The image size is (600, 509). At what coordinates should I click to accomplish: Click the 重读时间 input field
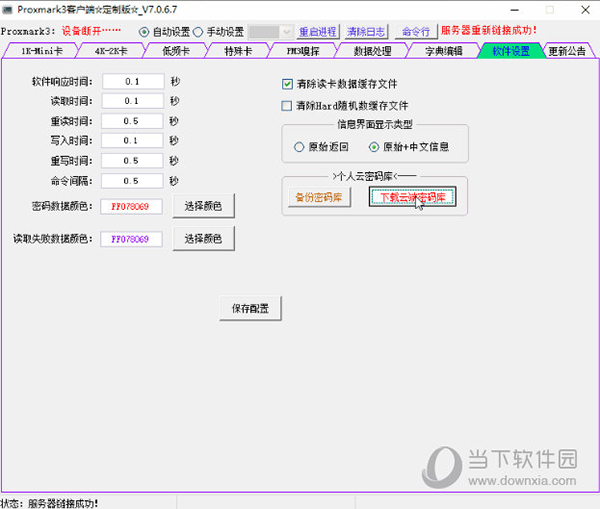click(x=132, y=121)
